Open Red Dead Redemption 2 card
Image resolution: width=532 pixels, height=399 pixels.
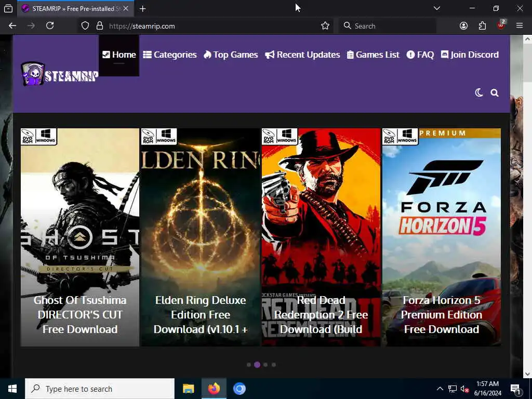[x=321, y=237]
